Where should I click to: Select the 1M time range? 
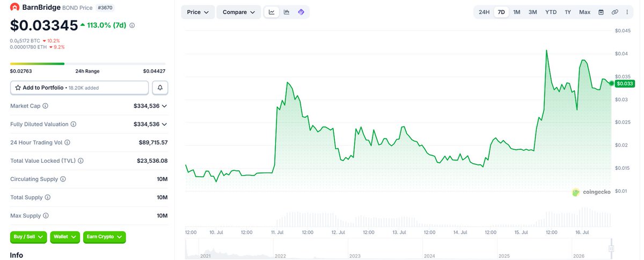(517, 12)
